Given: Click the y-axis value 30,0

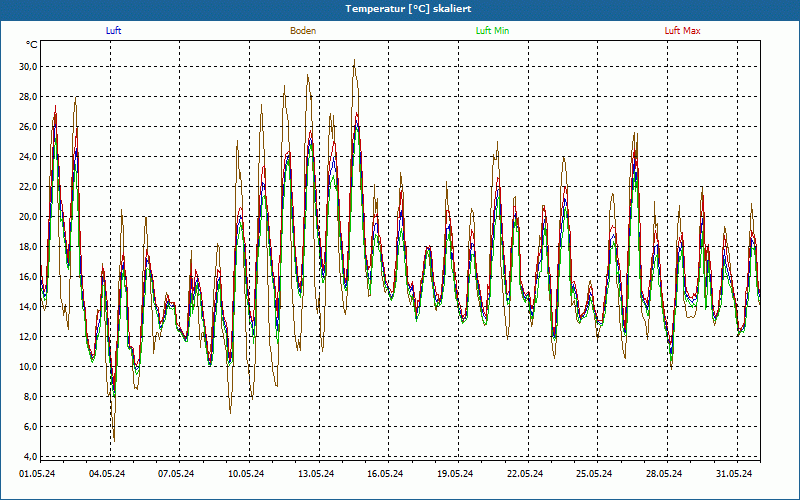Looking at the screenshot, I should point(28,67).
